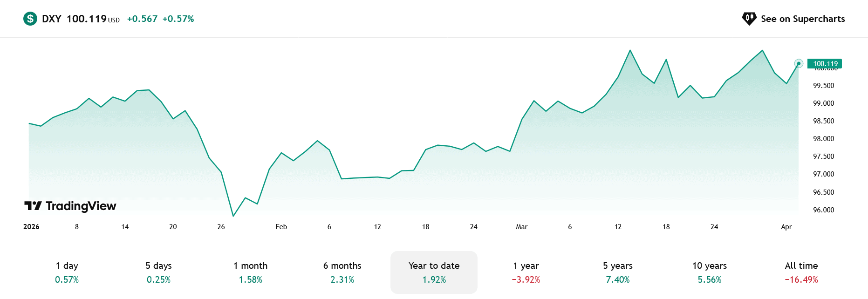The image size is (868, 299).
Task: Choose the 1 year range
Action: point(526,272)
